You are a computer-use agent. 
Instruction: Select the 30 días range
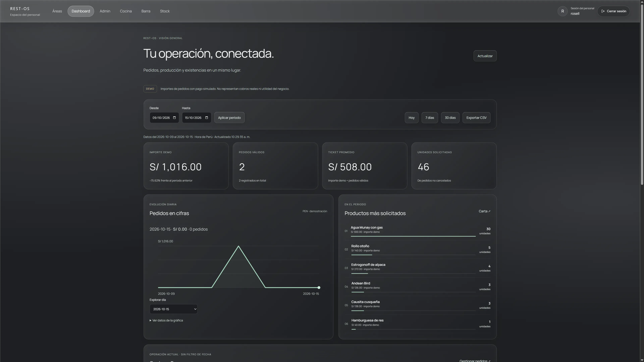[x=450, y=118]
